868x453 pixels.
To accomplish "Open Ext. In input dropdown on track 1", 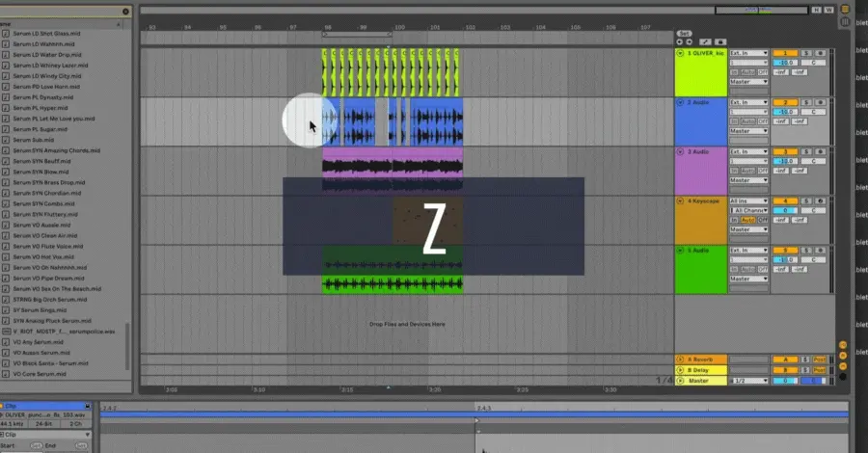I will [748, 53].
